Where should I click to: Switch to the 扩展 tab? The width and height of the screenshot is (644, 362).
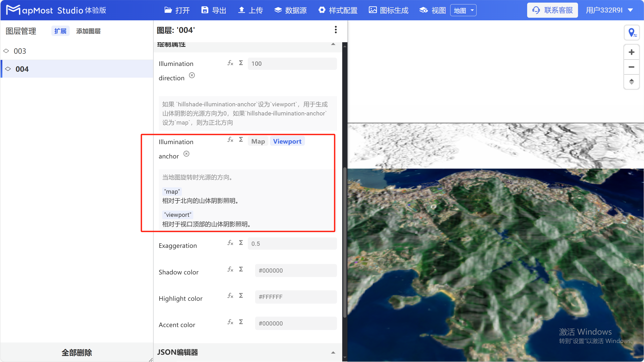click(60, 31)
